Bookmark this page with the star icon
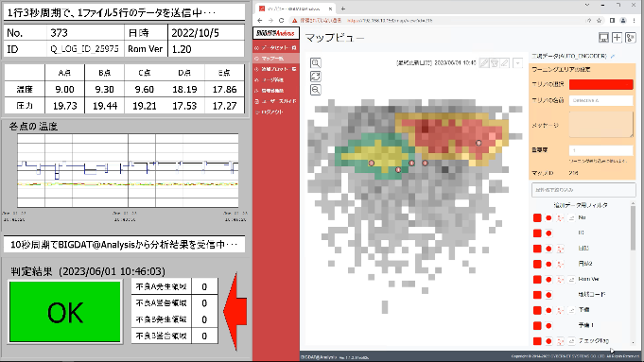This screenshot has height=362, width=644. point(599,20)
